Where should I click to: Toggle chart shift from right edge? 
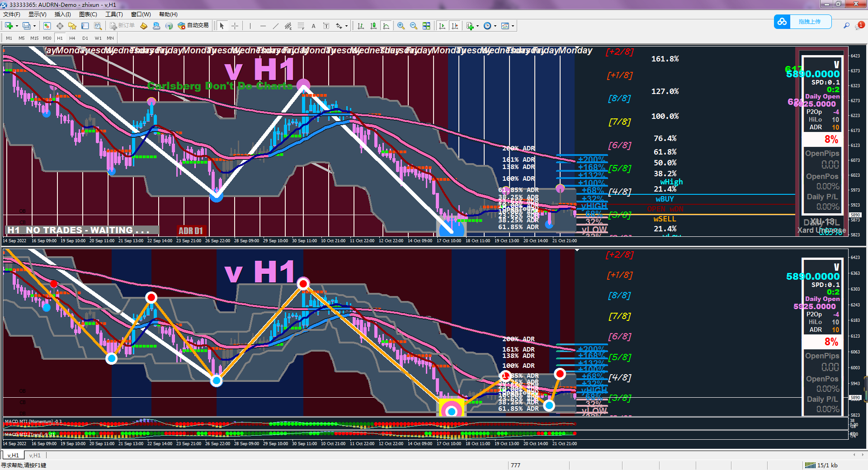click(455, 26)
